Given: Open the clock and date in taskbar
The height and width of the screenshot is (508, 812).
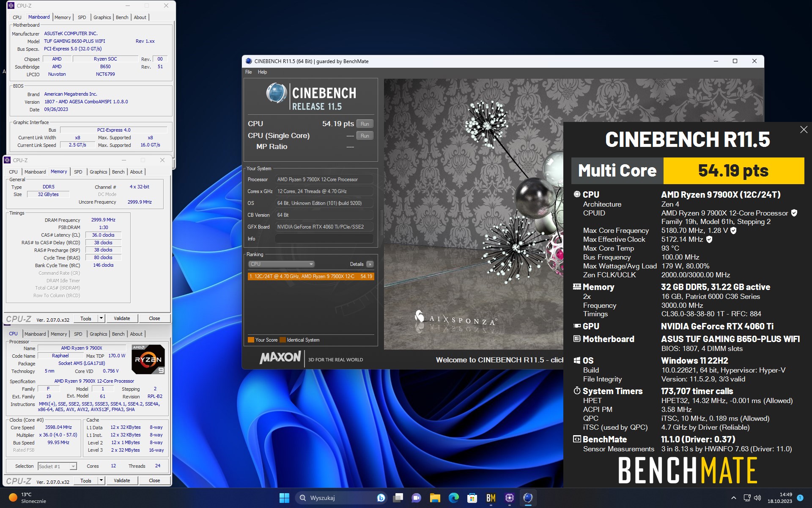Looking at the screenshot, I should (x=780, y=498).
